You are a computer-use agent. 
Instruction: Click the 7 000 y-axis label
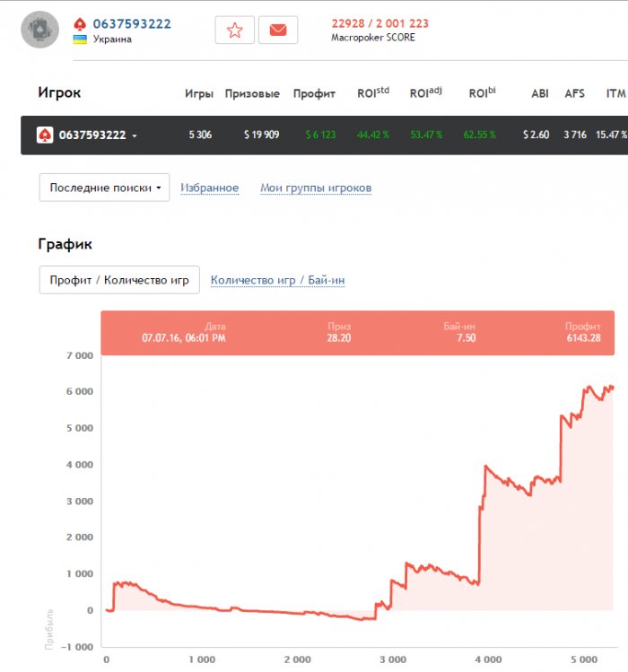[x=80, y=355]
